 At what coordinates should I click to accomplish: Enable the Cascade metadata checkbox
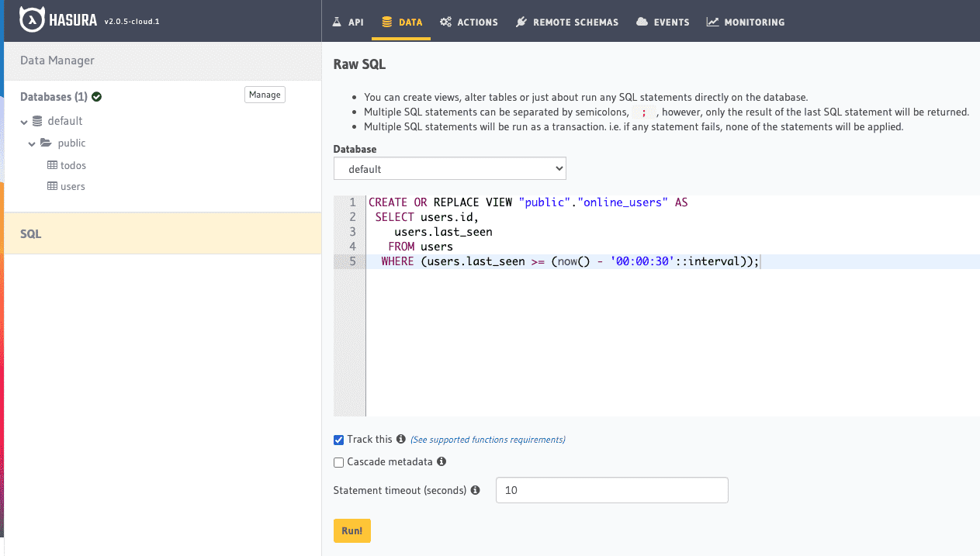tap(338, 462)
